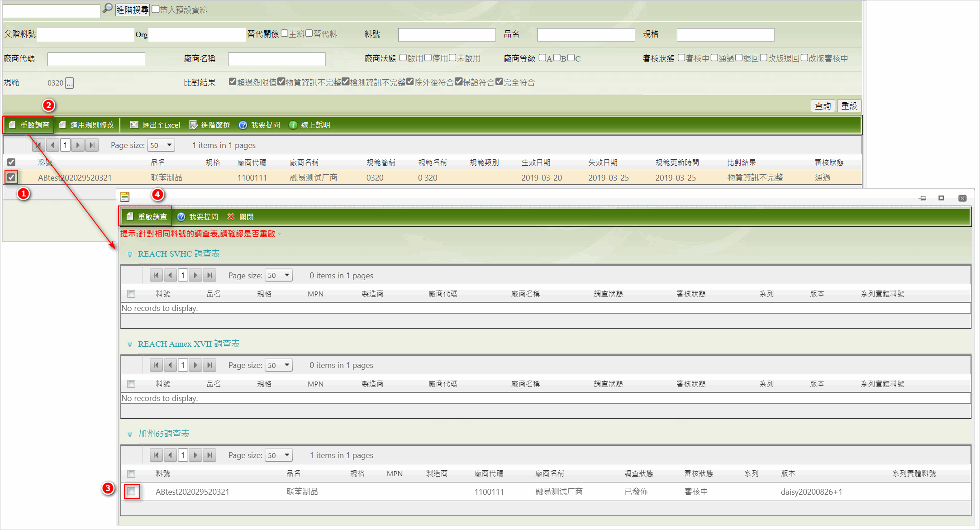Maximize the popup window
980x530 pixels.
(x=941, y=198)
